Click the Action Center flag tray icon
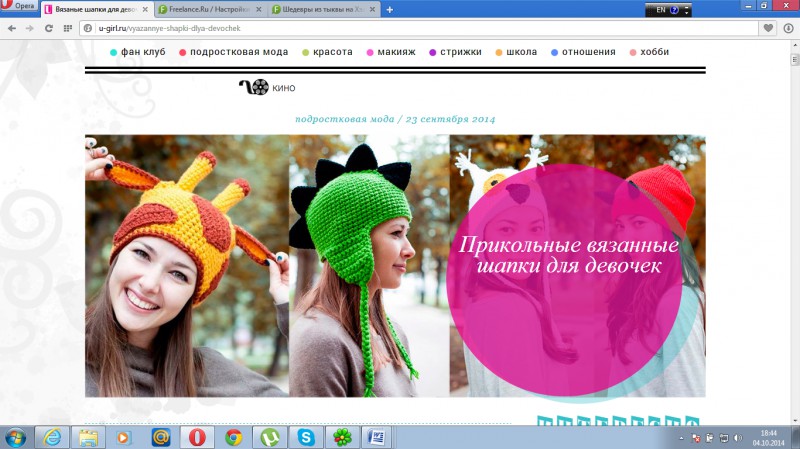 point(696,438)
